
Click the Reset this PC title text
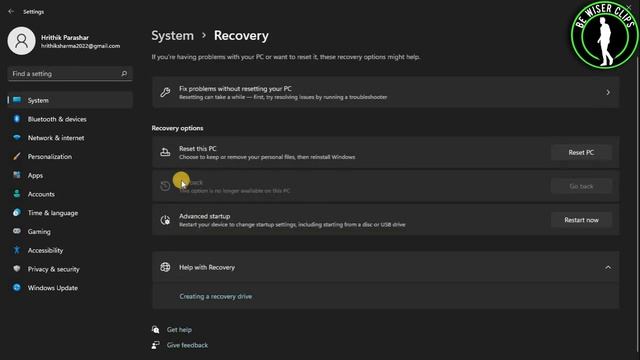[198, 149]
